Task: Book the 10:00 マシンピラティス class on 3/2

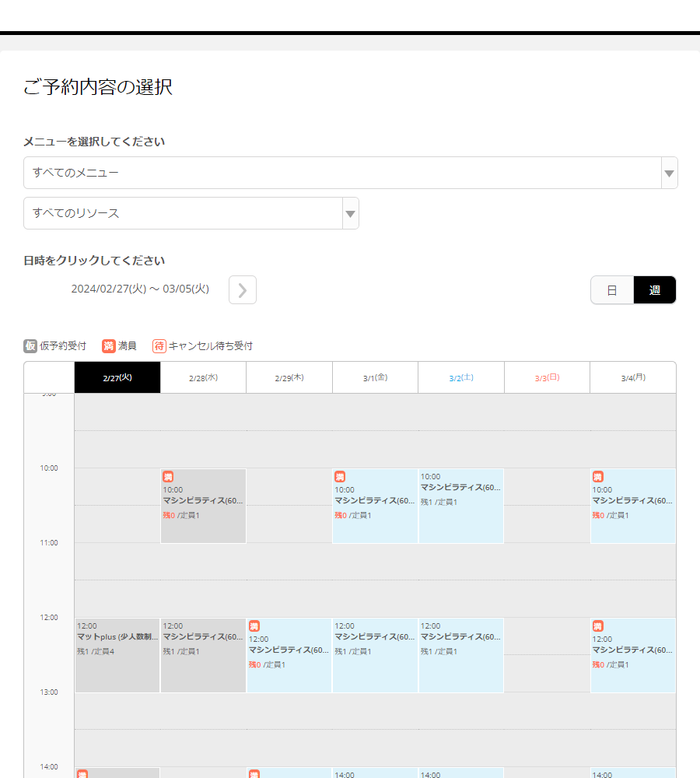Action: [x=460, y=506]
